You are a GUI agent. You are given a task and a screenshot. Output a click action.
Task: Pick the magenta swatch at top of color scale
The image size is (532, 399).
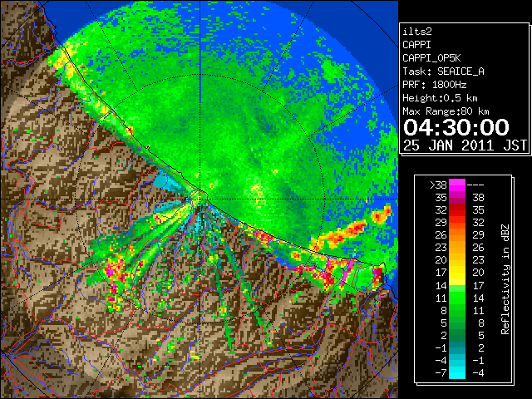pos(457,185)
